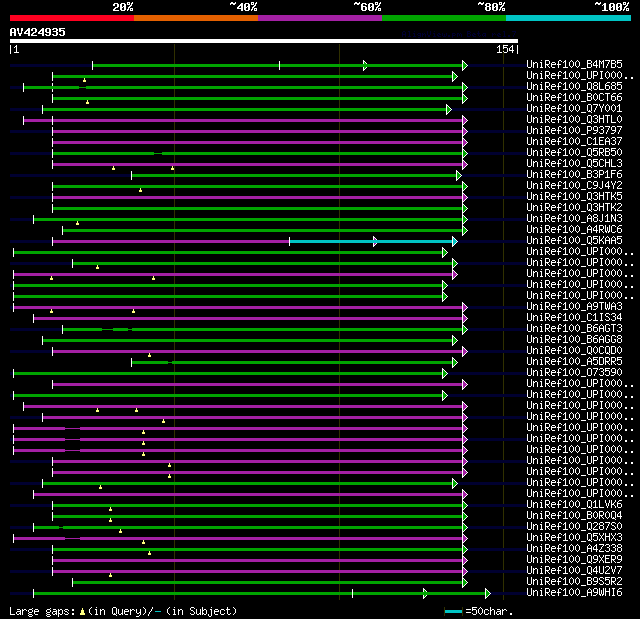
Task: Select the UniRef100_A5DRR5 label
Action: 574,362
